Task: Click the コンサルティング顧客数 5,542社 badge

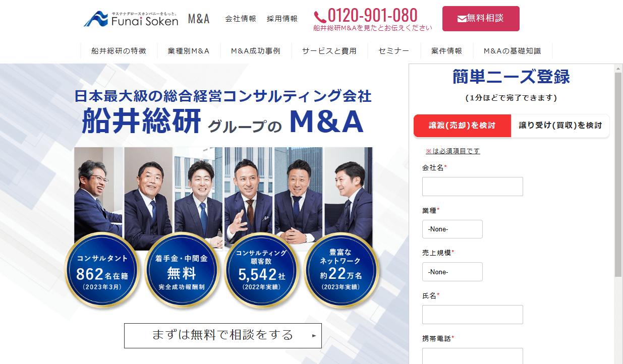Action: coord(261,271)
